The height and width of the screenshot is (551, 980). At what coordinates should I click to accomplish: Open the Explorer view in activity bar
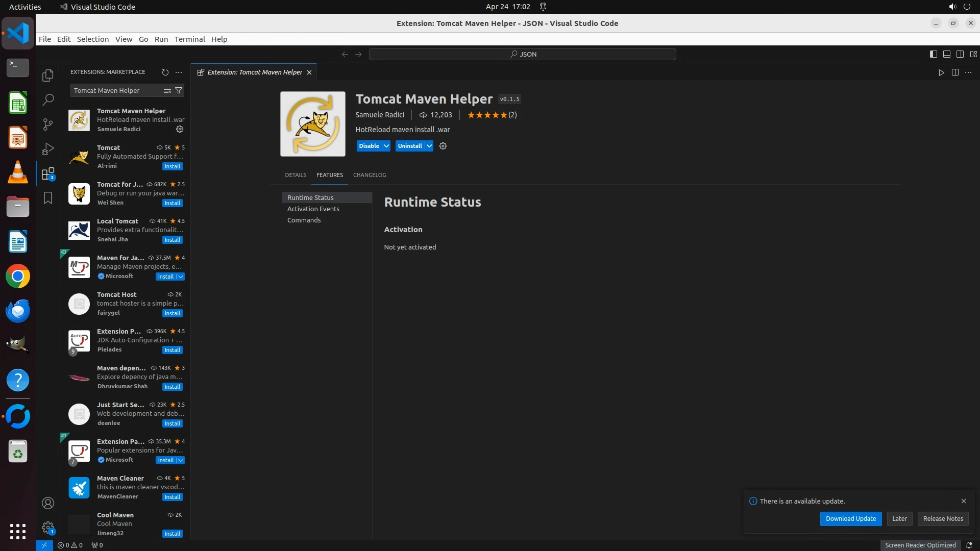[48, 76]
